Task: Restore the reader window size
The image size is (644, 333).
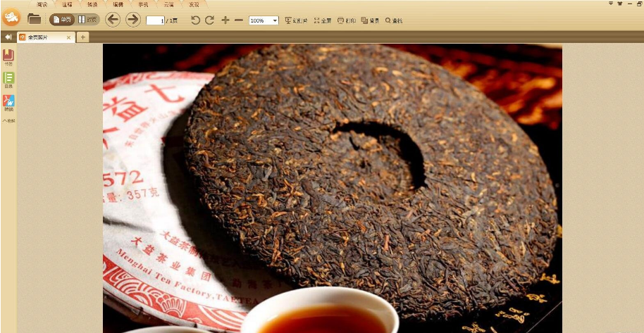Action: (x=639, y=4)
